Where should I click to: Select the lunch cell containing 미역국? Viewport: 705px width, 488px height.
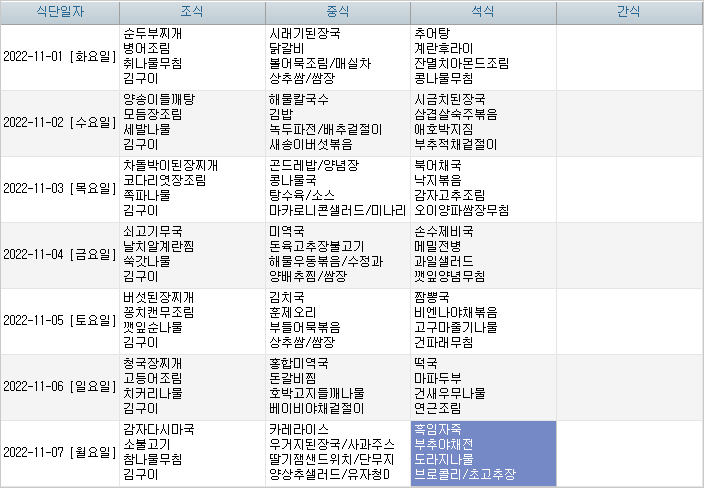coord(337,254)
